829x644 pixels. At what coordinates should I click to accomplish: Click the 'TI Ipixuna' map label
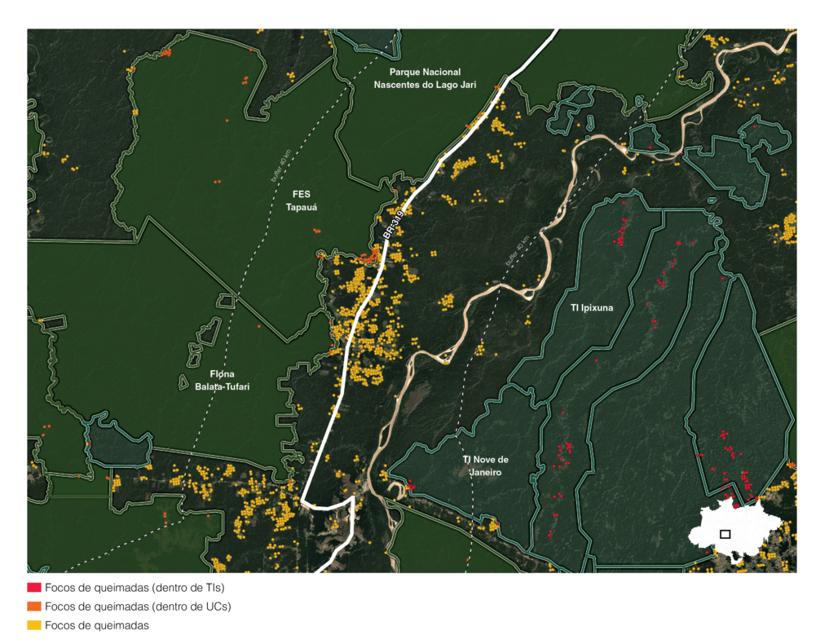point(591,309)
